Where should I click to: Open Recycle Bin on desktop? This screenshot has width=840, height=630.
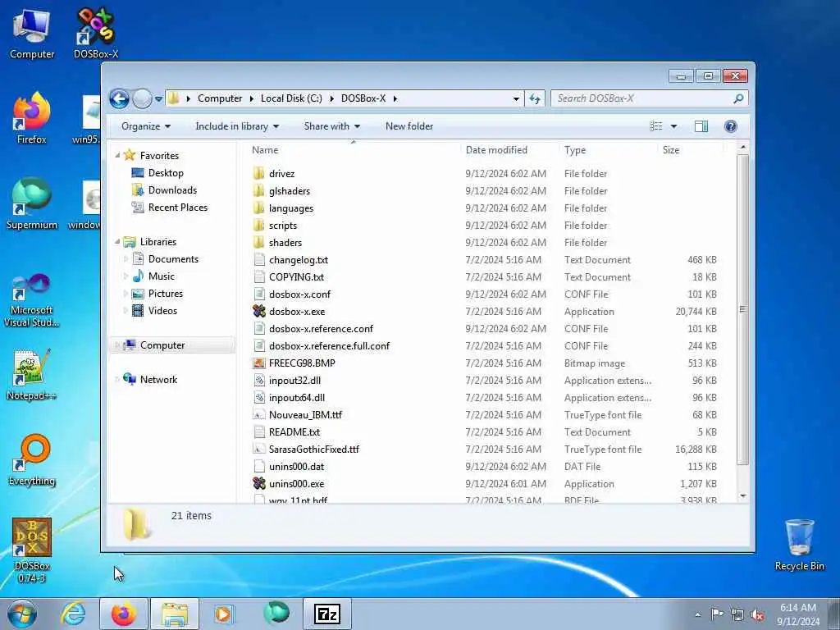pos(799,545)
